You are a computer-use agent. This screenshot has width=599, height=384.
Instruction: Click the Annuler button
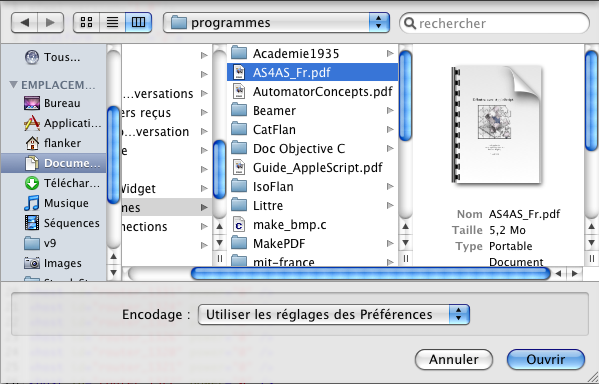[454, 360]
